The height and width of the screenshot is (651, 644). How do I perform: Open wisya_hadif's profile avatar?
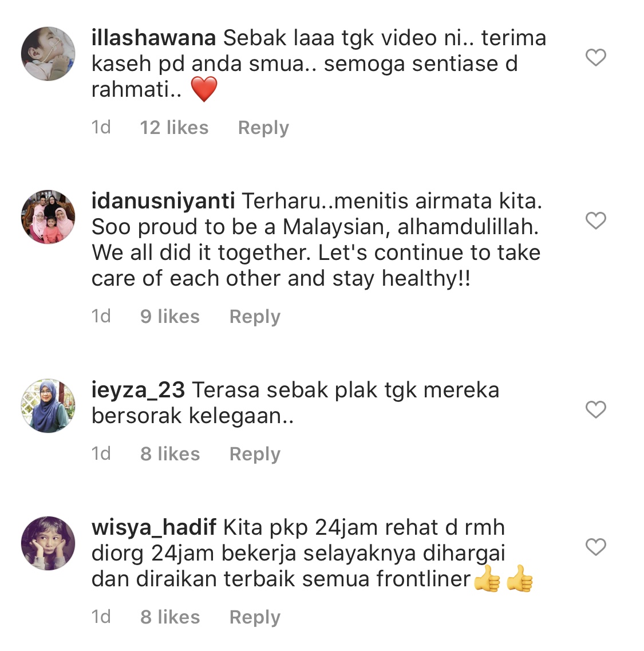tap(48, 543)
